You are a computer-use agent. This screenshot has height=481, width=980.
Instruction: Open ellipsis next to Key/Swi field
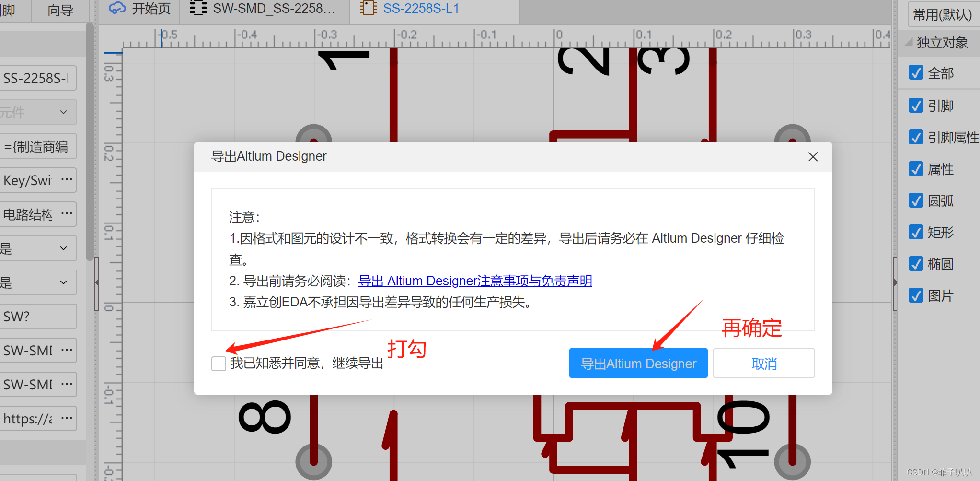[67, 180]
